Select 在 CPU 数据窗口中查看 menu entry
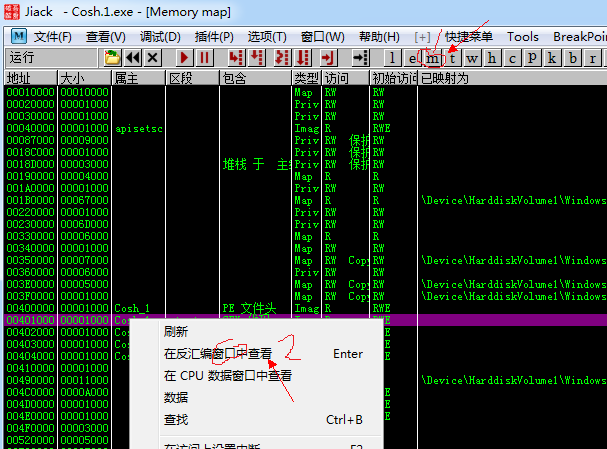Screen dimensions: 607x449 [x=227, y=376]
